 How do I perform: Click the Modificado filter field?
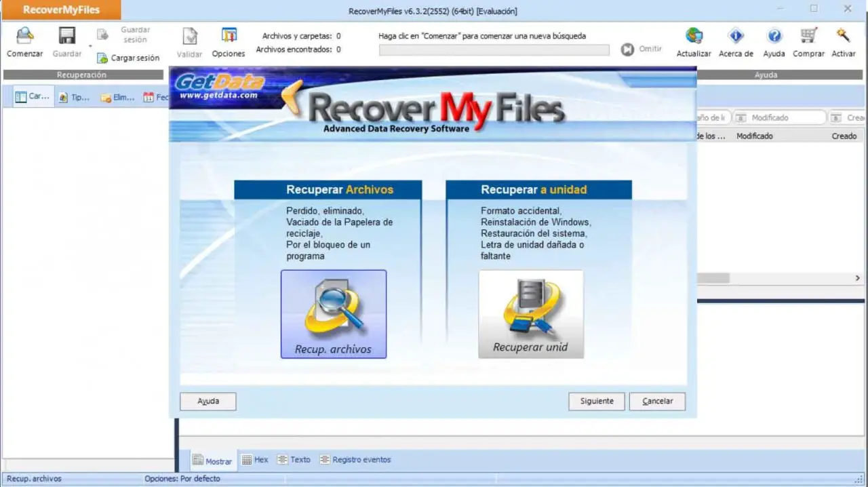coord(780,118)
